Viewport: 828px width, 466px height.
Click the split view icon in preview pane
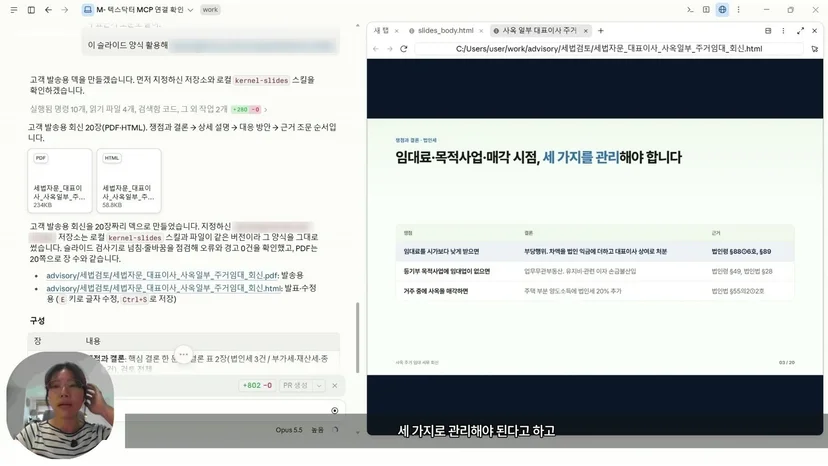pos(768,31)
